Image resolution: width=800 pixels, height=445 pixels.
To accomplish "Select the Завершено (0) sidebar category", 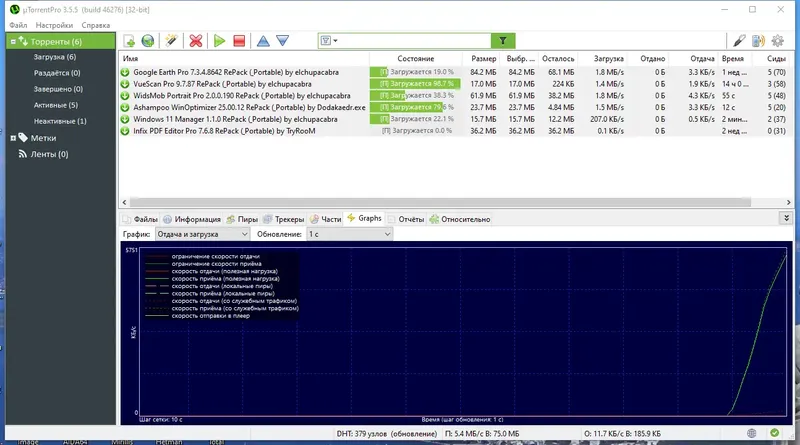I will tap(58, 89).
